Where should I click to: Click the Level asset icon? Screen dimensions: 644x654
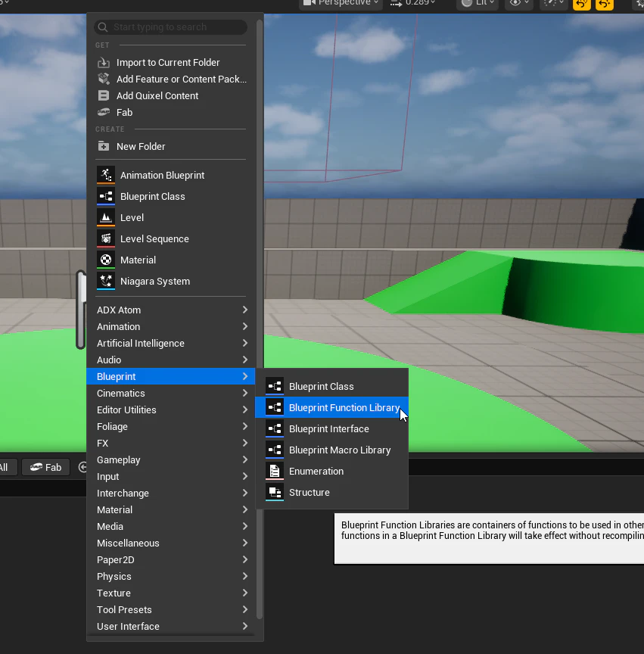106,218
